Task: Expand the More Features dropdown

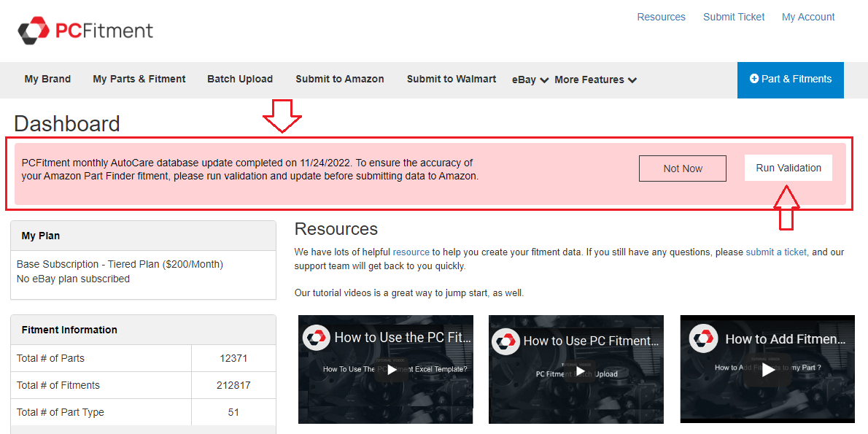Action: coord(595,80)
